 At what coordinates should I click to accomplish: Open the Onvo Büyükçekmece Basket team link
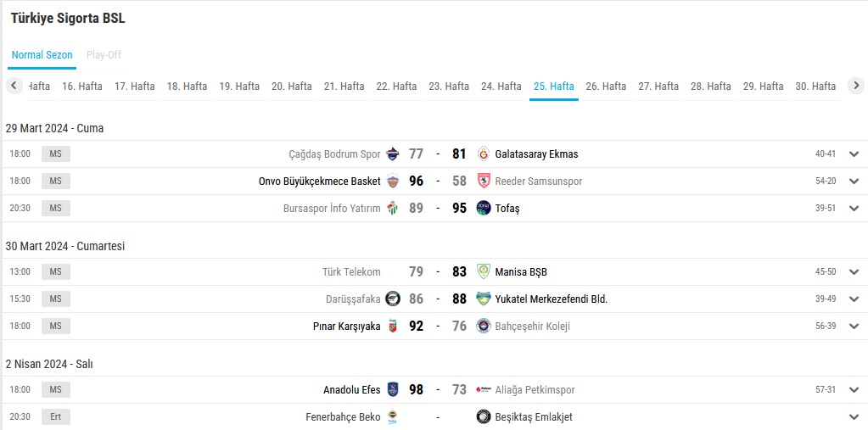tap(319, 181)
